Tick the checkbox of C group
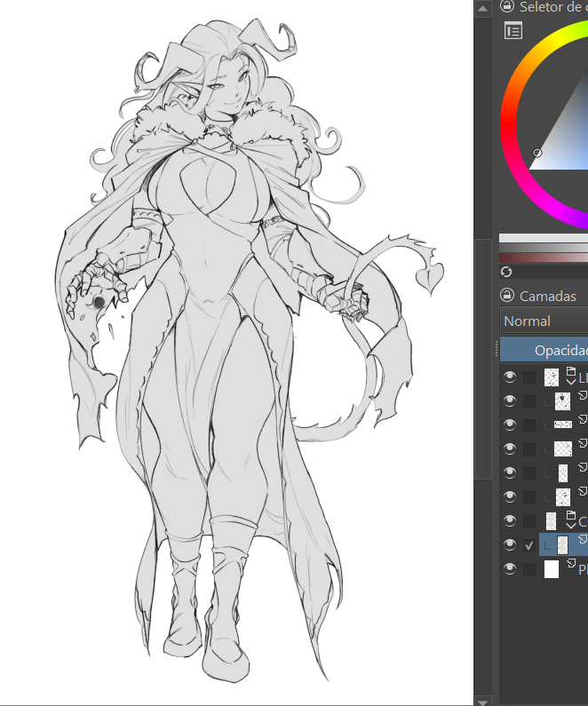The width and height of the screenshot is (588, 706). [x=529, y=521]
